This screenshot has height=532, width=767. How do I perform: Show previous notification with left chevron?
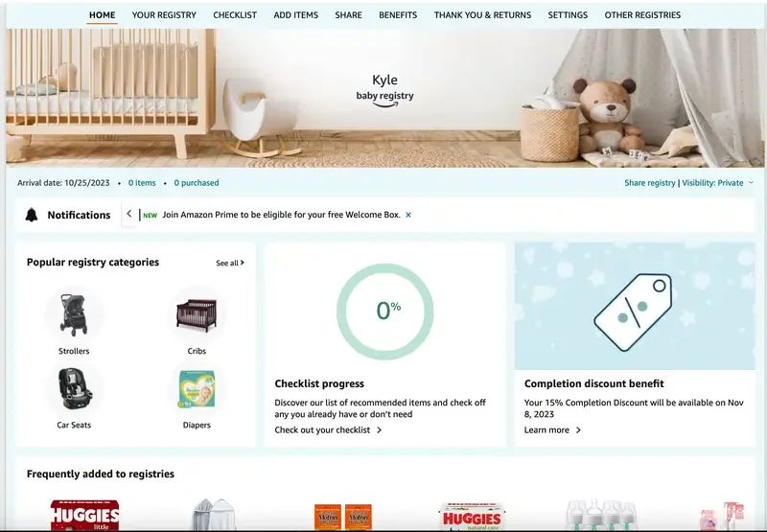(129, 214)
